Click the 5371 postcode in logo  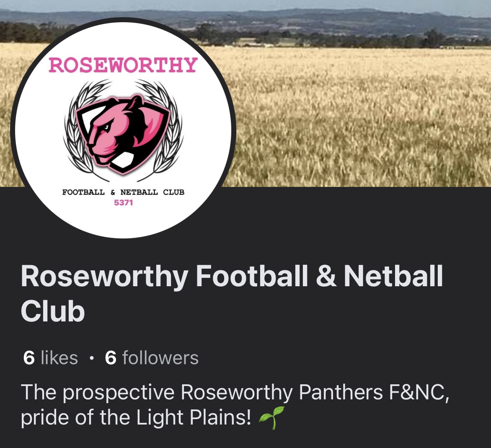(123, 203)
